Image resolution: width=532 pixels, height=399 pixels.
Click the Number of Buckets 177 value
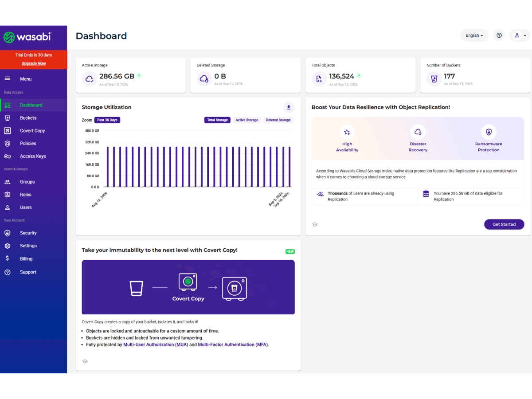450,76
